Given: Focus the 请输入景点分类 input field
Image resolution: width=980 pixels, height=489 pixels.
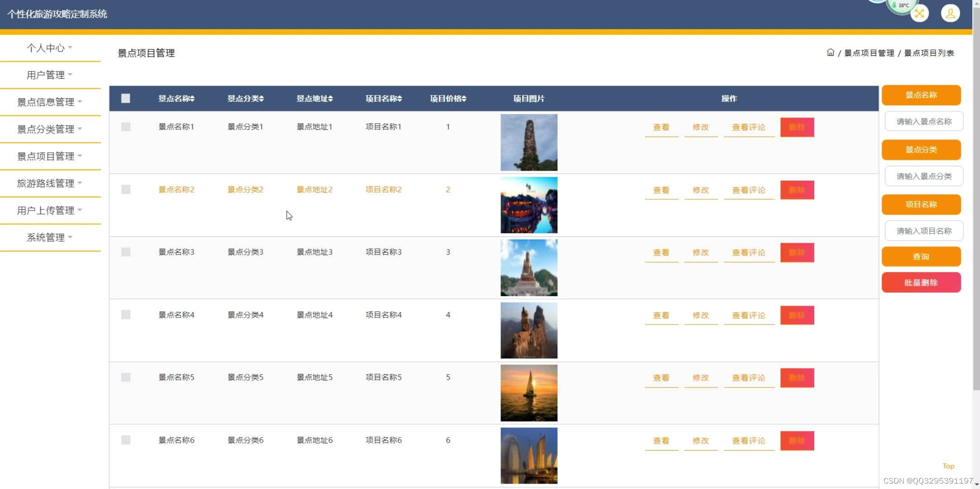Looking at the screenshot, I should (924, 176).
